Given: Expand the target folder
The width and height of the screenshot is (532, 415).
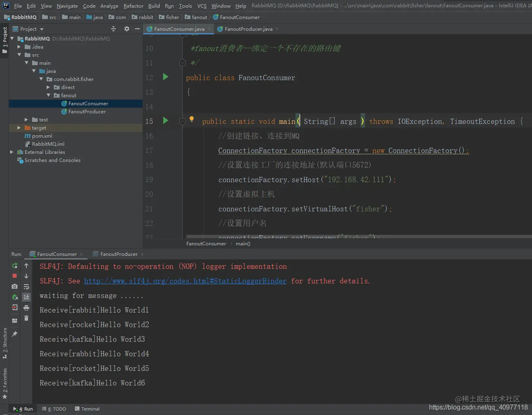Looking at the screenshot, I should click(x=19, y=128).
